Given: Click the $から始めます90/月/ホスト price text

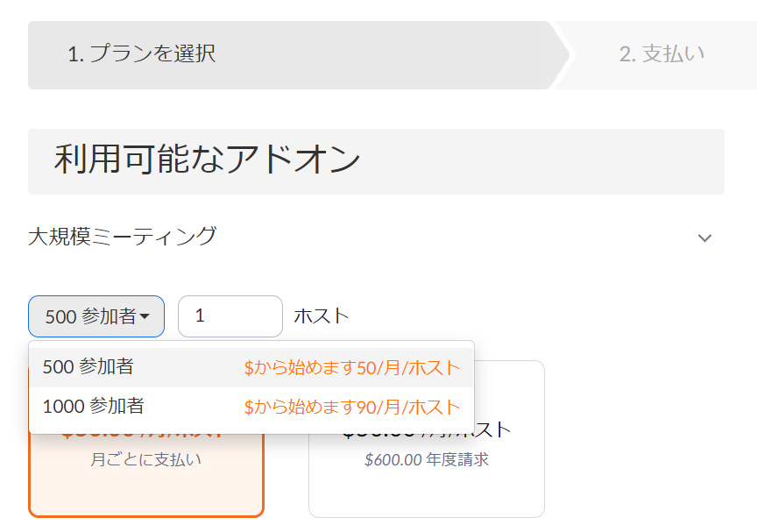Looking at the screenshot, I should (351, 408).
